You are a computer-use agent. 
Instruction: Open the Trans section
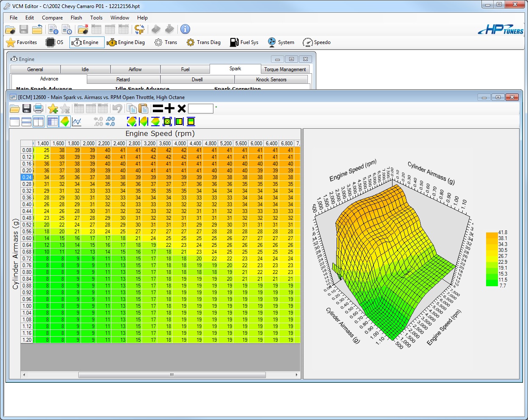tap(166, 42)
